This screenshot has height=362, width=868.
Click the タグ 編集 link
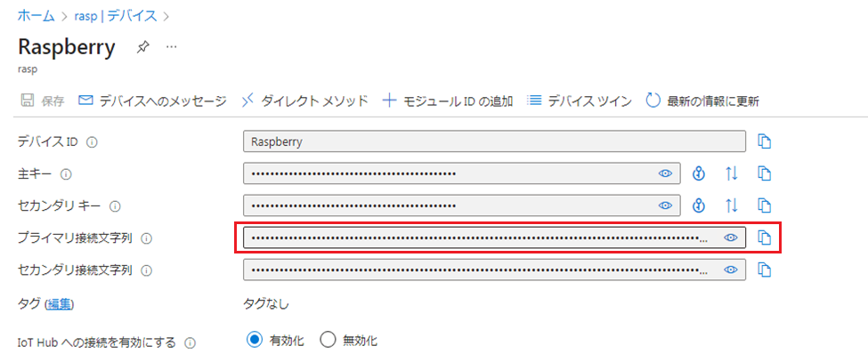(x=60, y=303)
